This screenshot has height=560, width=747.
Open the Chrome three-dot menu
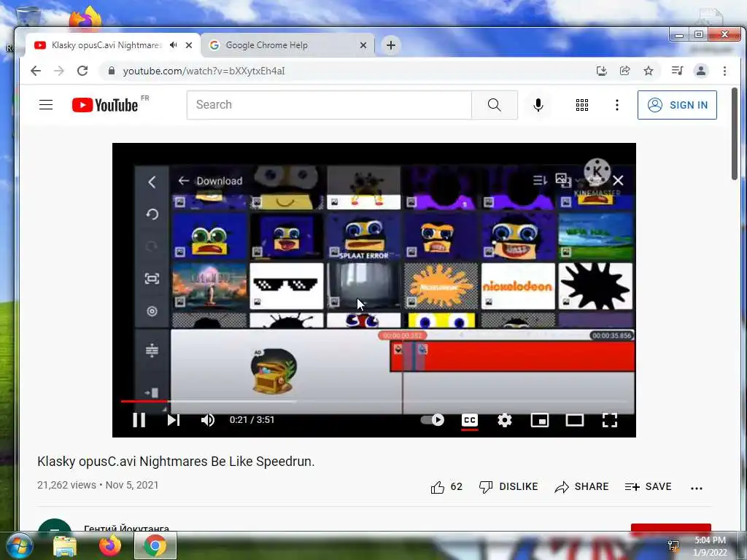(x=724, y=71)
